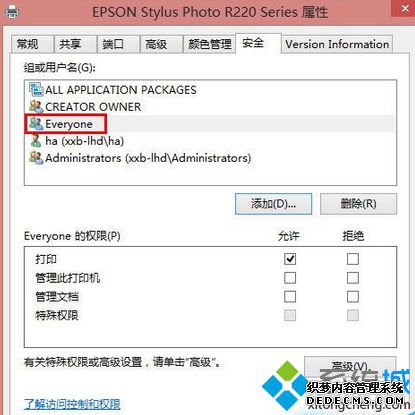Viewport: 415px width, 415px height.
Task: Deny 管理文档 permission checkbox
Action: (353, 296)
